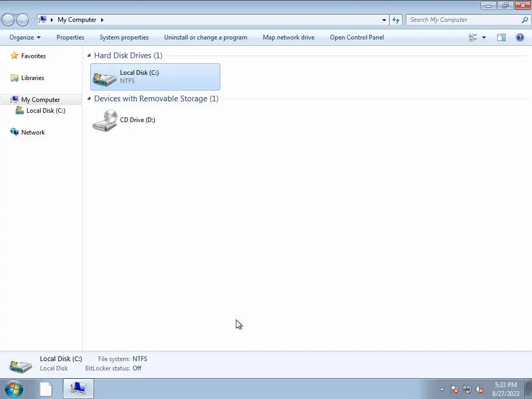Show hidden tray icons arrow

coord(442,389)
